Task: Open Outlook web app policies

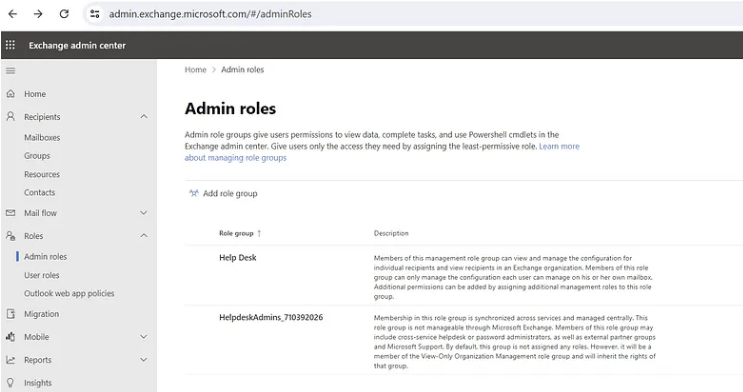Action: (69, 293)
